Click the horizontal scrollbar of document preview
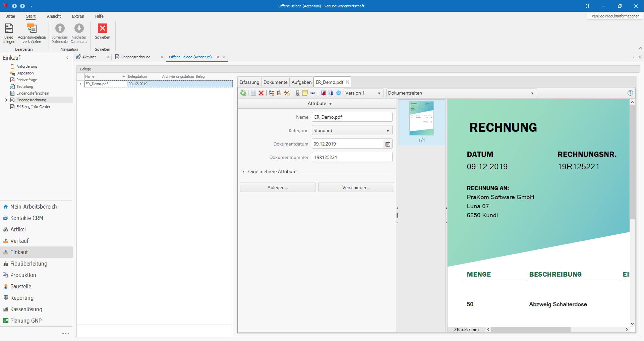The width and height of the screenshot is (644, 341). pyautogui.click(x=530, y=330)
